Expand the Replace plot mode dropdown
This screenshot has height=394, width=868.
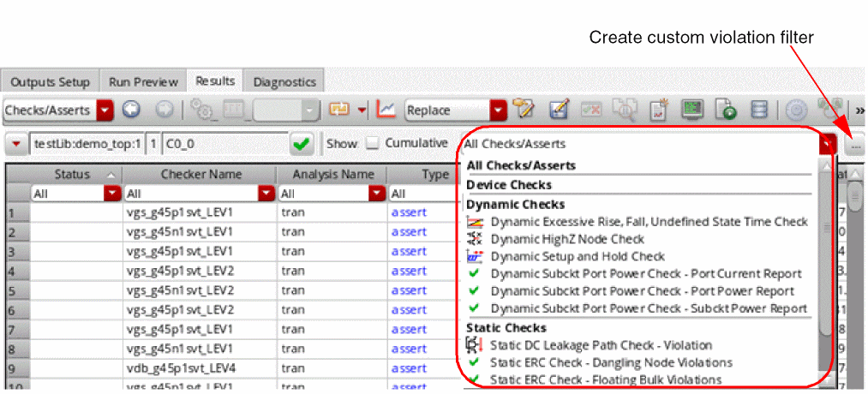[x=498, y=110]
